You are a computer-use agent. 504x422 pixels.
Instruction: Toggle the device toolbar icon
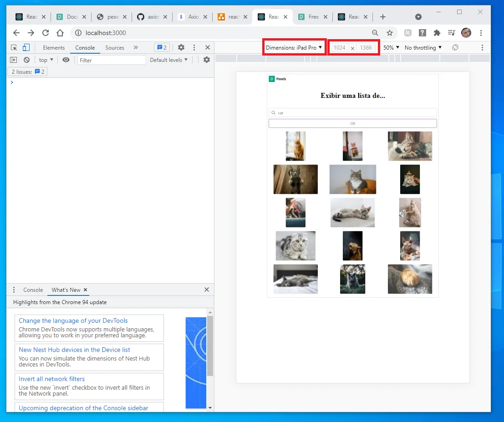tap(26, 47)
